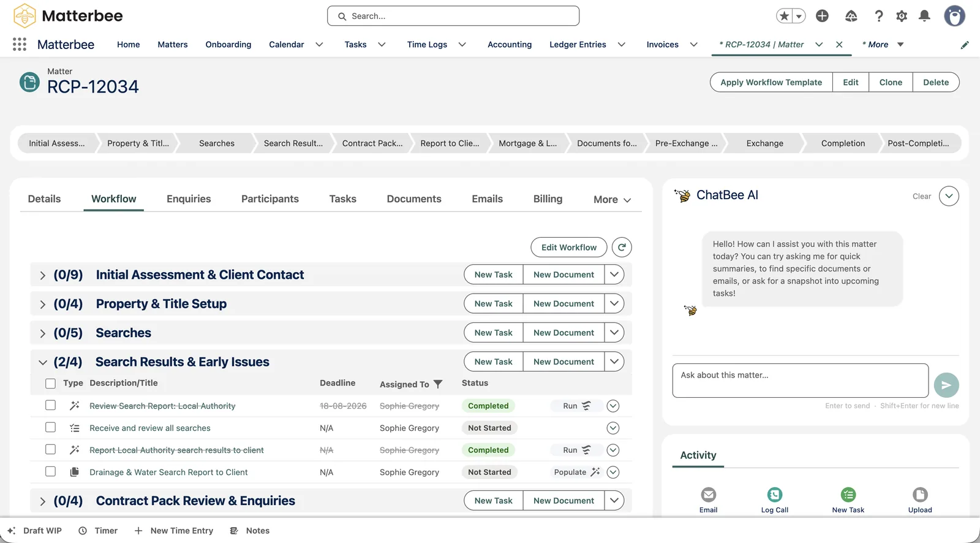The width and height of the screenshot is (980, 543).
Task: Switch to the Enquiries tab
Action: (189, 199)
